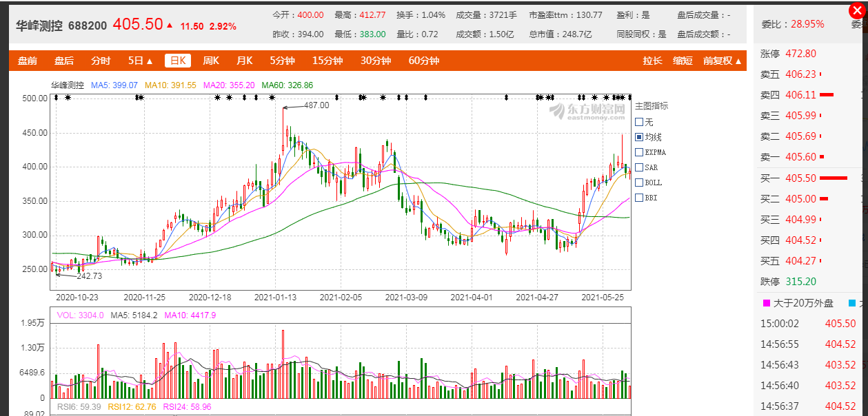Click the 拉长 stretch chart button
868x416 pixels.
[x=652, y=61]
